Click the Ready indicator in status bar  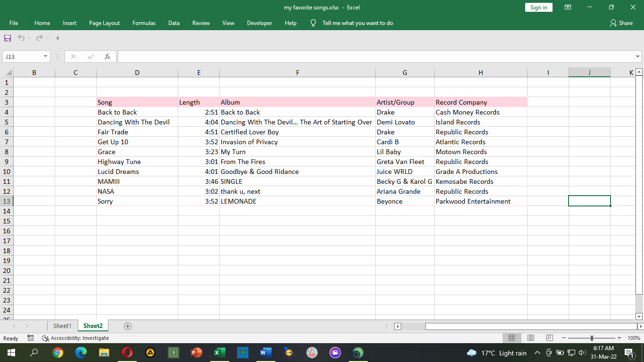click(x=9, y=338)
